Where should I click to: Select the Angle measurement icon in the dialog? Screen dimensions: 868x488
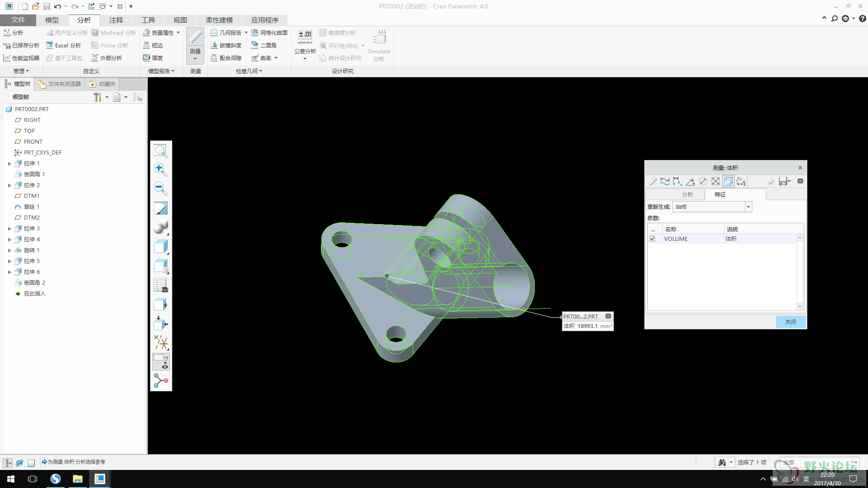click(x=690, y=182)
